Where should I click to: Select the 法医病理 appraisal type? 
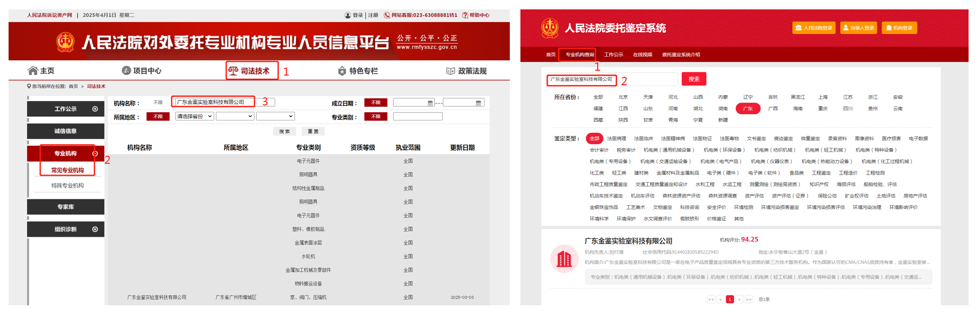[x=616, y=139]
